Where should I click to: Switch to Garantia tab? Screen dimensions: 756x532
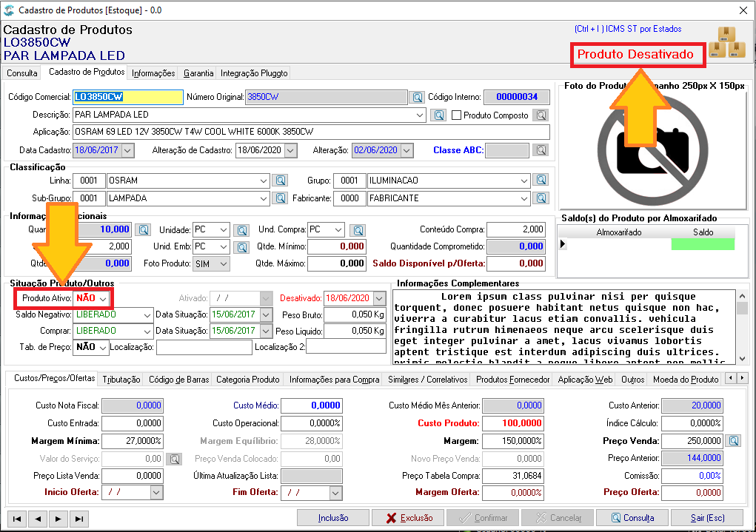pyautogui.click(x=198, y=73)
